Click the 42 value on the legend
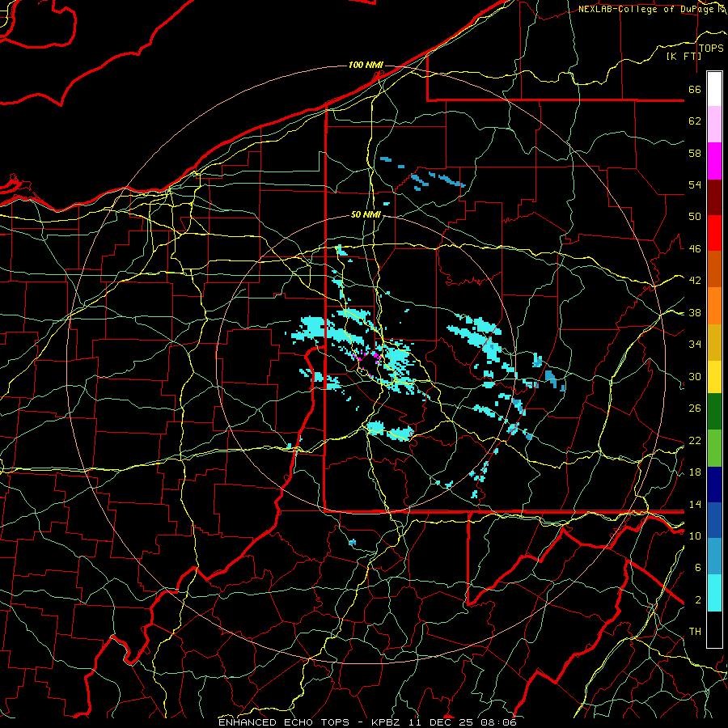728x728 pixels. click(695, 281)
